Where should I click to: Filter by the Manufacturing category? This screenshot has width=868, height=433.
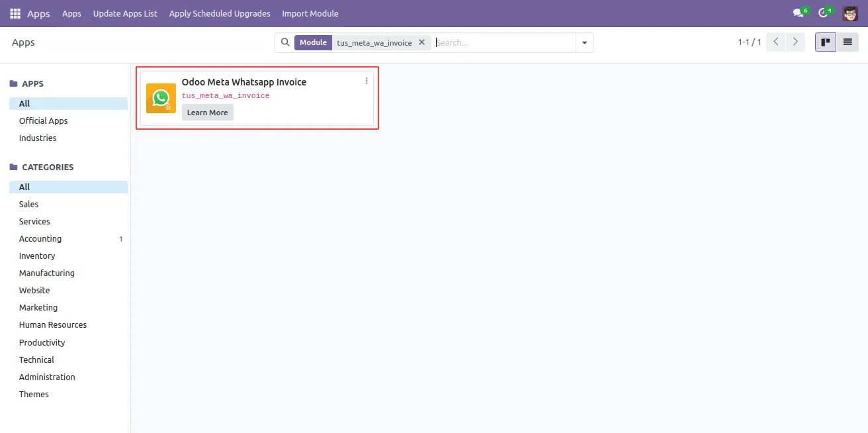[x=68, y=273]
